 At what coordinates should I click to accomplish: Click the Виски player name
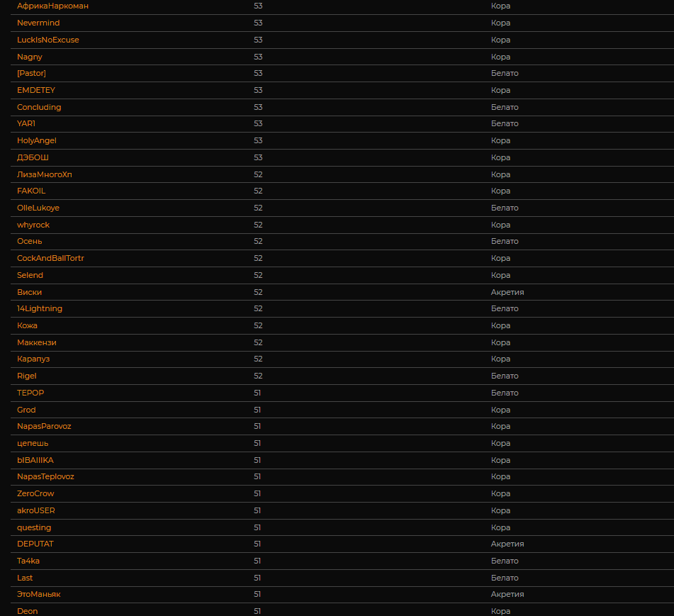coord(29,292)
